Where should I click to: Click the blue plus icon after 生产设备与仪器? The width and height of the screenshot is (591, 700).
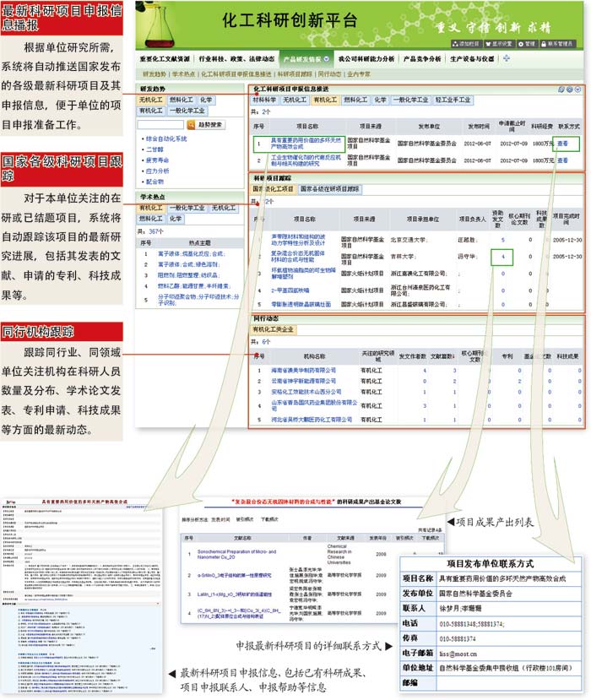[x=507, y=58]
